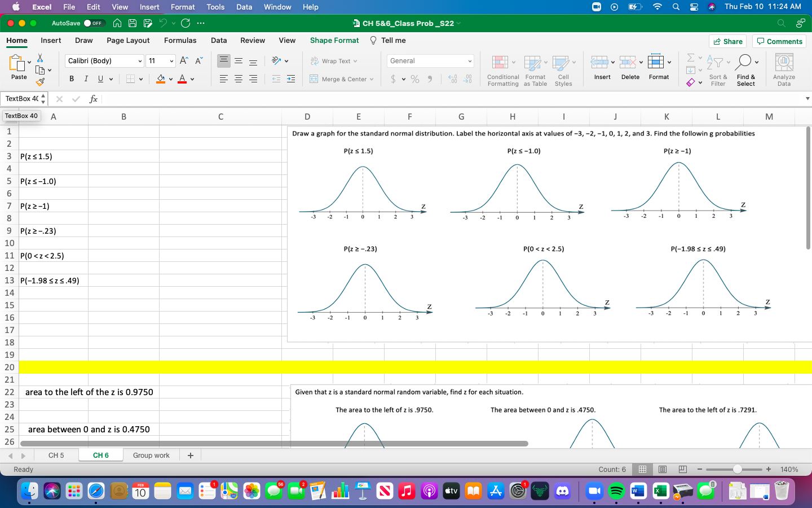The image size is (812, 508).
Task: Open Conditional Formatting options
Action: (x=501, y=69)
